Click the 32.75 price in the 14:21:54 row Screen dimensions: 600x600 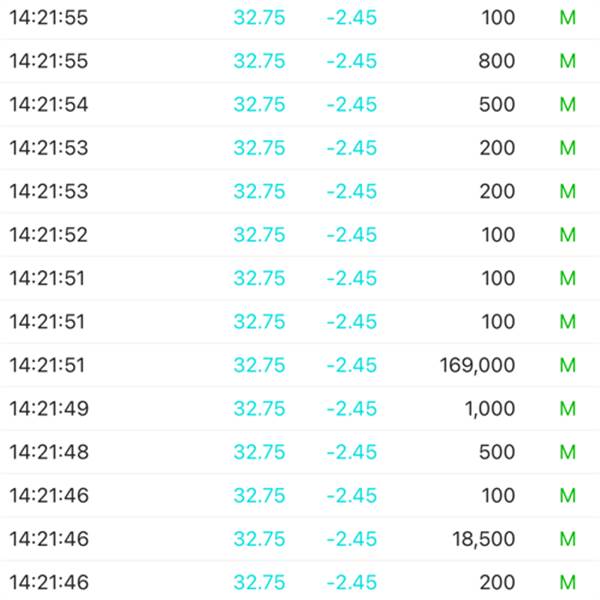259,105
